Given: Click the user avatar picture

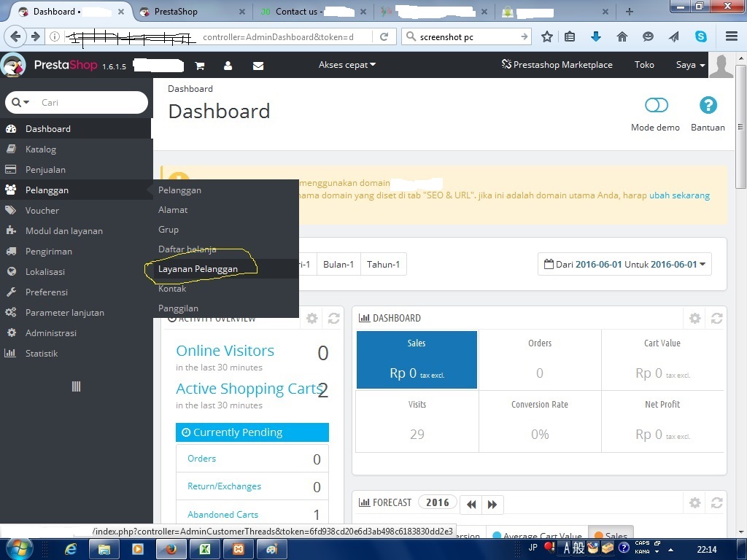Looking at the screenshot, I should pos(721,65).
